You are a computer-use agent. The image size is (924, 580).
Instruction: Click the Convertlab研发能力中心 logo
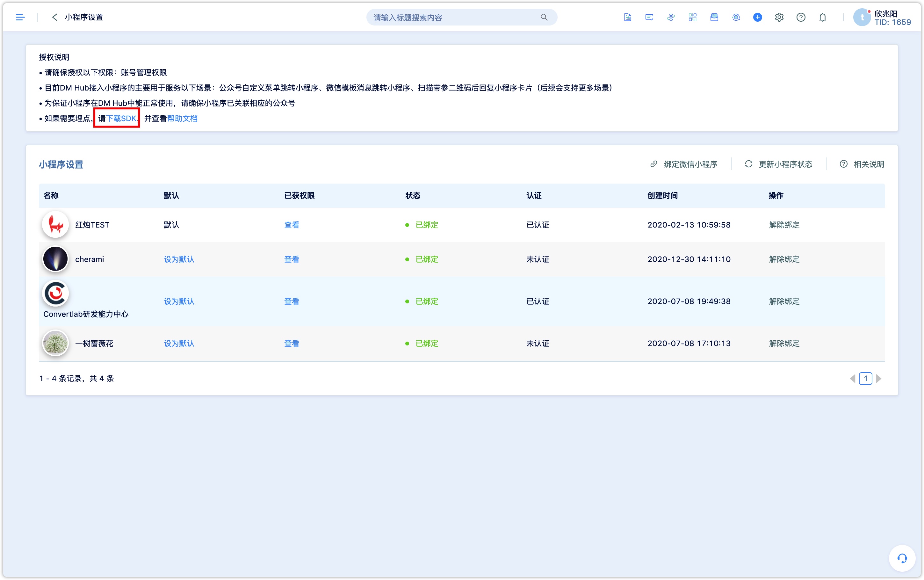(x=55, y=294)
